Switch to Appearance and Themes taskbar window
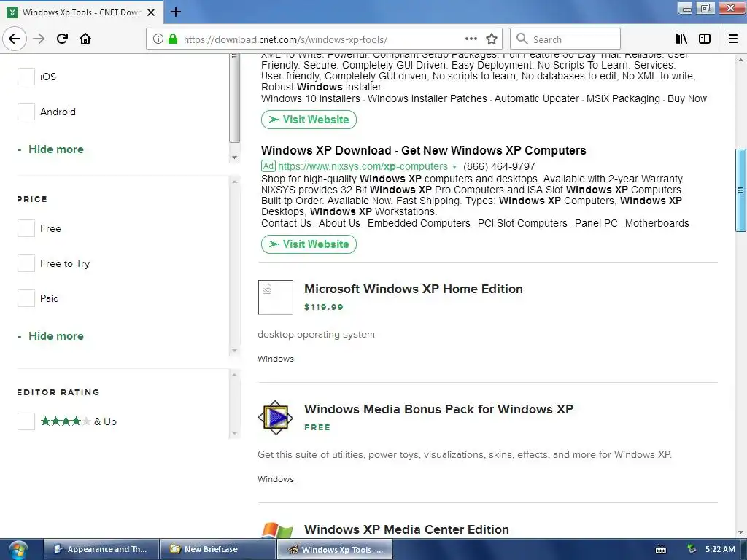Viewport: 747px width, 560px height. pos(101,550)
